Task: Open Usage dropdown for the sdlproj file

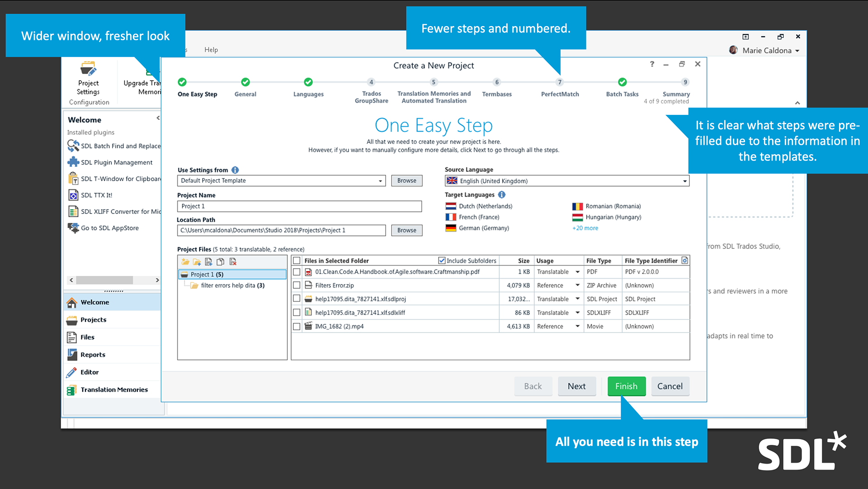Action: click(x=577, y=299)
